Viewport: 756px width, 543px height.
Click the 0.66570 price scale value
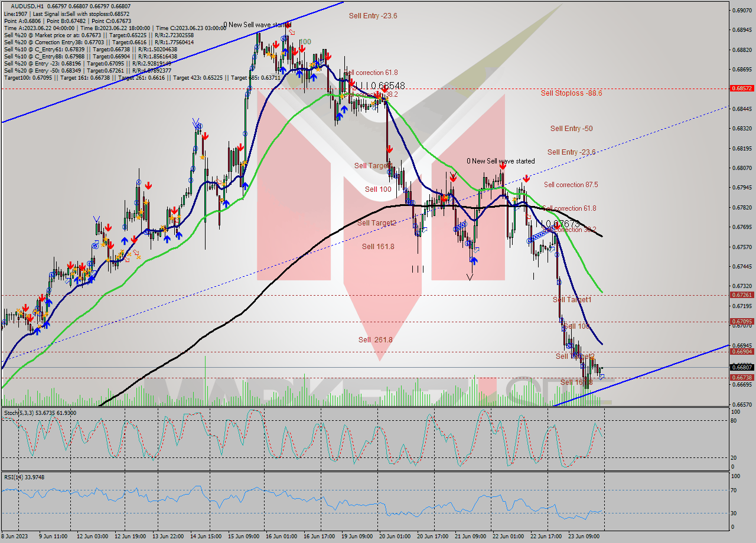[x=742, y=405]
